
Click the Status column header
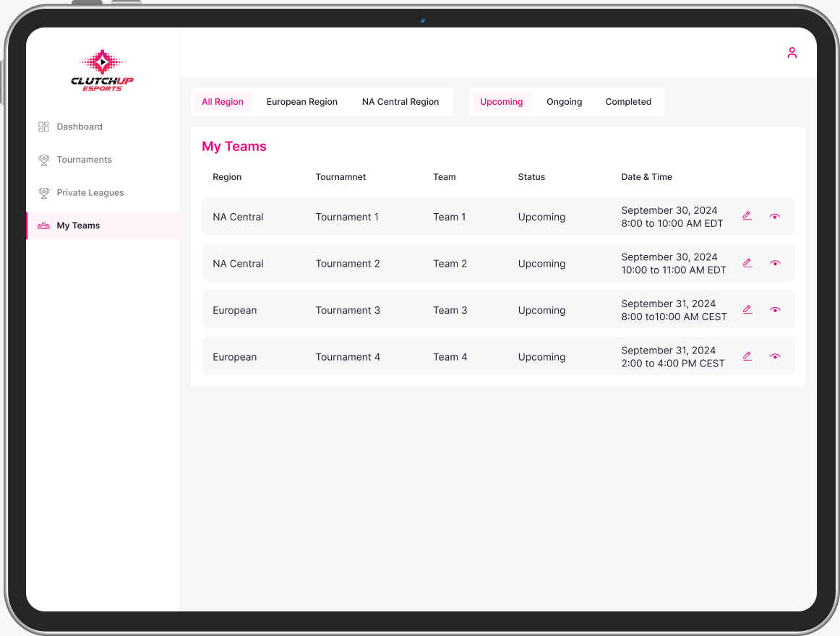pos(531,177)
